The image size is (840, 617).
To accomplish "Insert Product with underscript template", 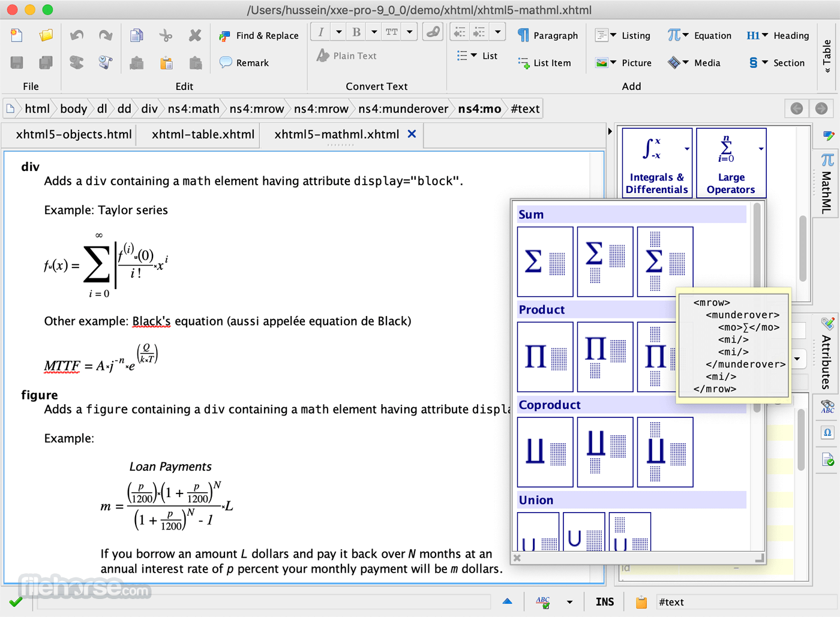I will [605, 357].
